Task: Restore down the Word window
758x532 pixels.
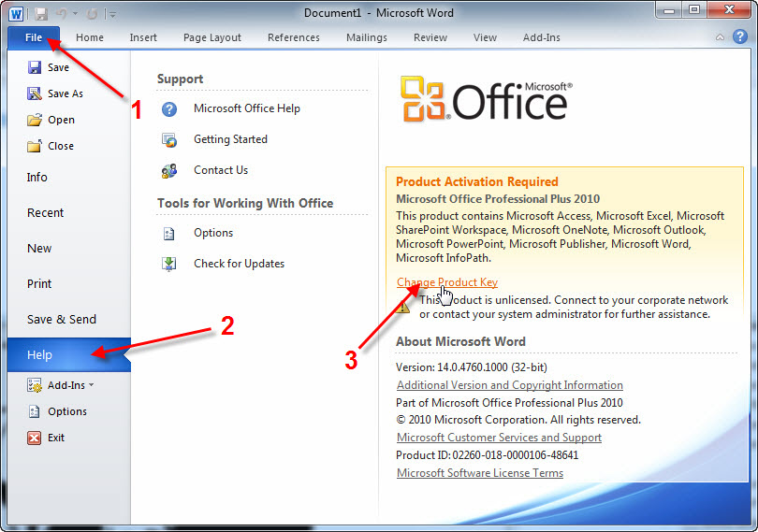Action: coord(694,10)
